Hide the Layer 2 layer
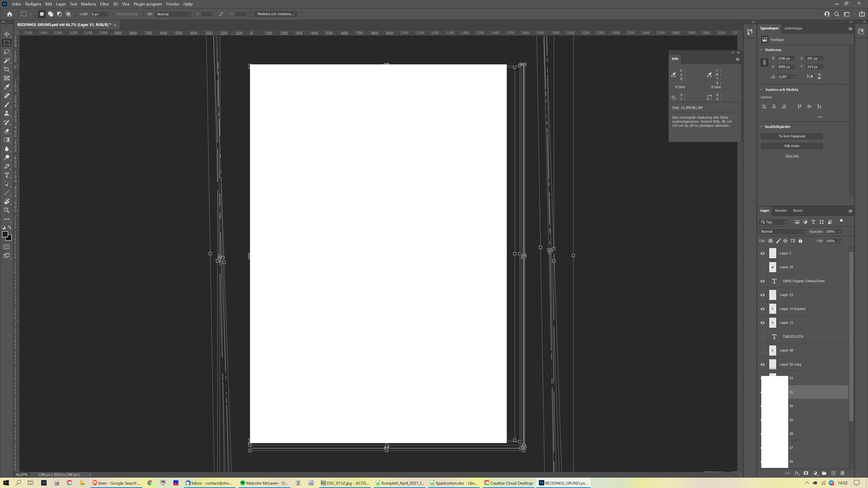Viewport: 868px width, 488px height. click(x=762, y=253)
